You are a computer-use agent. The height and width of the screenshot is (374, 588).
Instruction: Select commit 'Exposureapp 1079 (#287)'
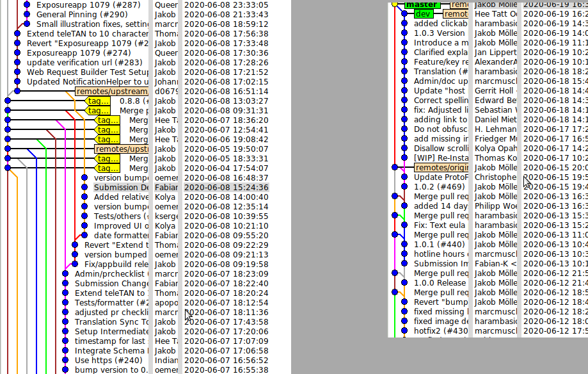tap(88, 5)
